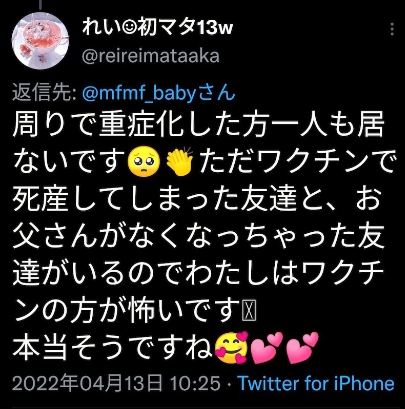Click the @reireimataaka handle
The image size is (405, 409).
[x=151, y=56]
